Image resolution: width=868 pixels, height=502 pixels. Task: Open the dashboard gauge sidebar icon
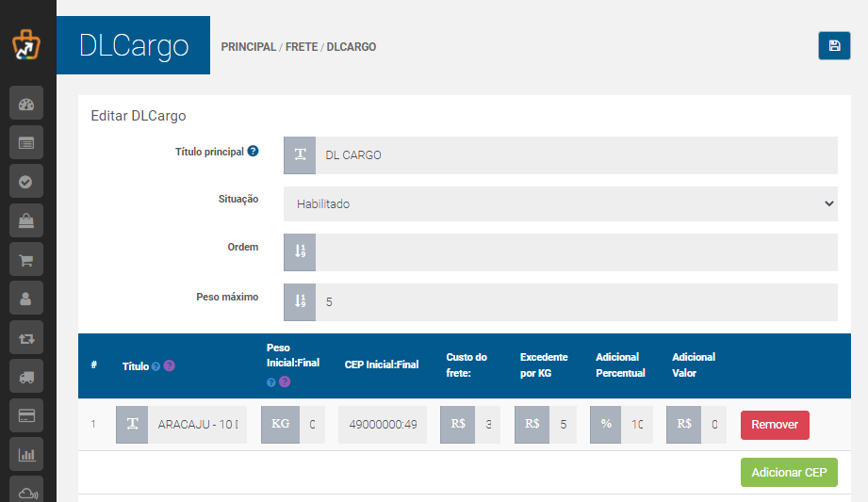click(26, 104)
